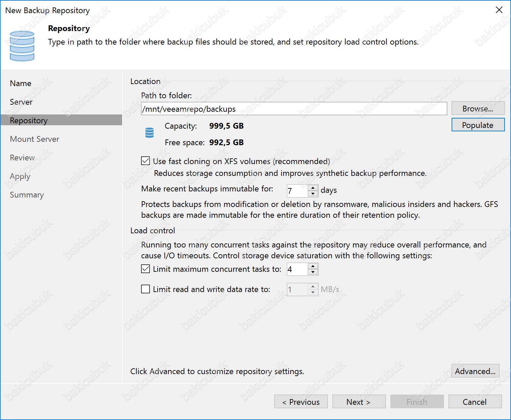Open Advanced repository settings
Viewport: 511px width, 420px height.
pyautogui.click(x=475, y=371)
